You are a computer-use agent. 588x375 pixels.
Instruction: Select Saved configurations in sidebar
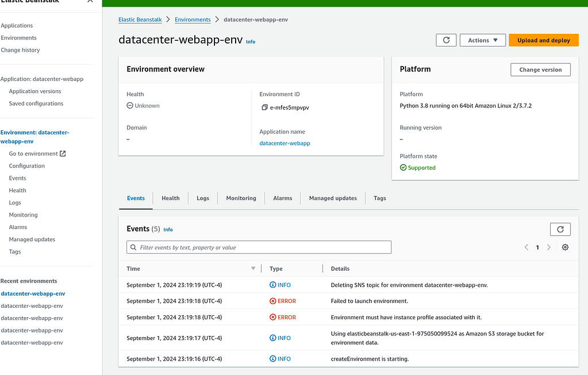tap(36, 103)
